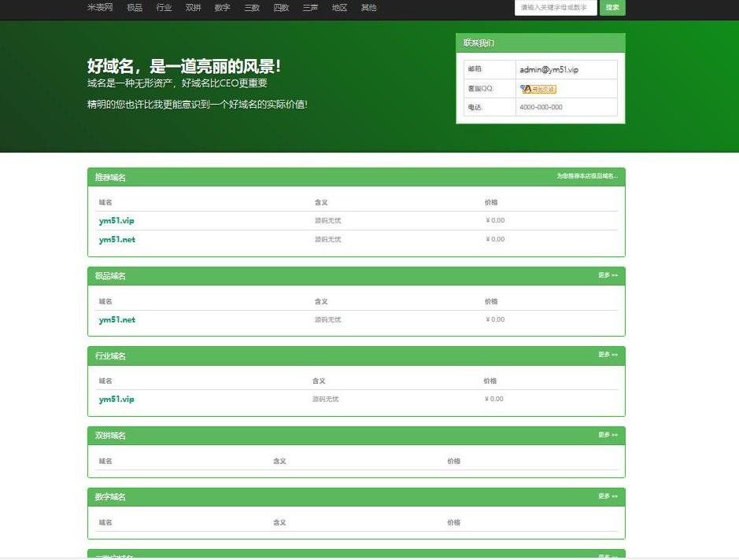Open the ym51.vip domain in 推荐域名
Image resolution: width=739 pixels, height=560 pixels.
pos(116,220)
